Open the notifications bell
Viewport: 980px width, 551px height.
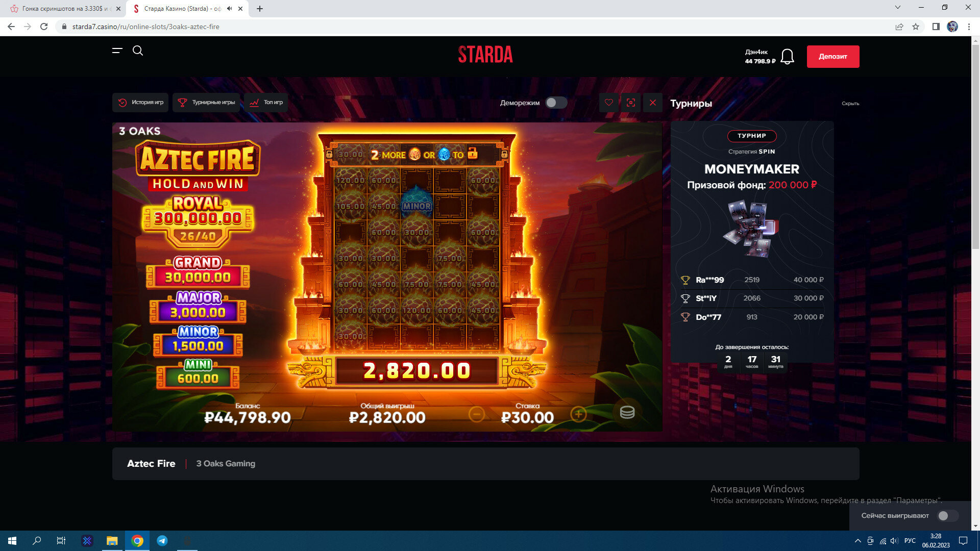(787, 57)
